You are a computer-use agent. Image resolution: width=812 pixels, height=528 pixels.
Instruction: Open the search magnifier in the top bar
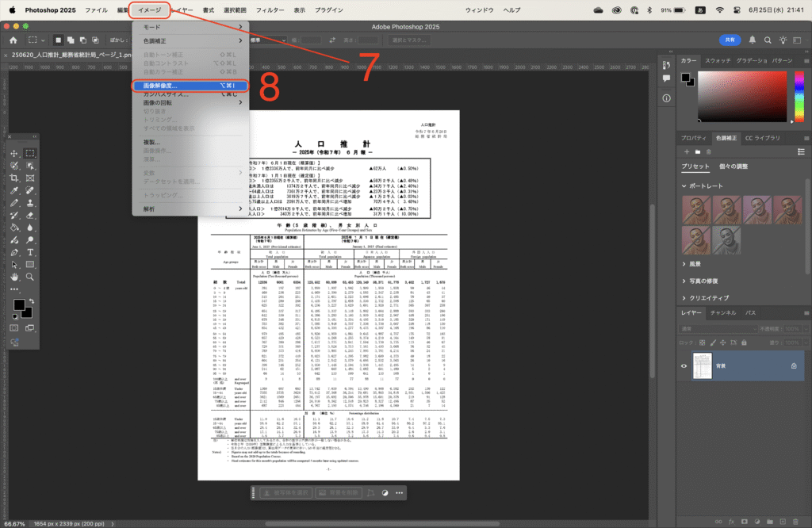pos(768,40)
